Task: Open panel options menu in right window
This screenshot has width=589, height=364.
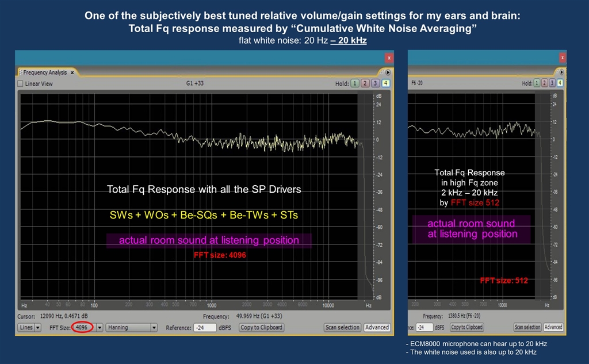Action: coord(561,72)
